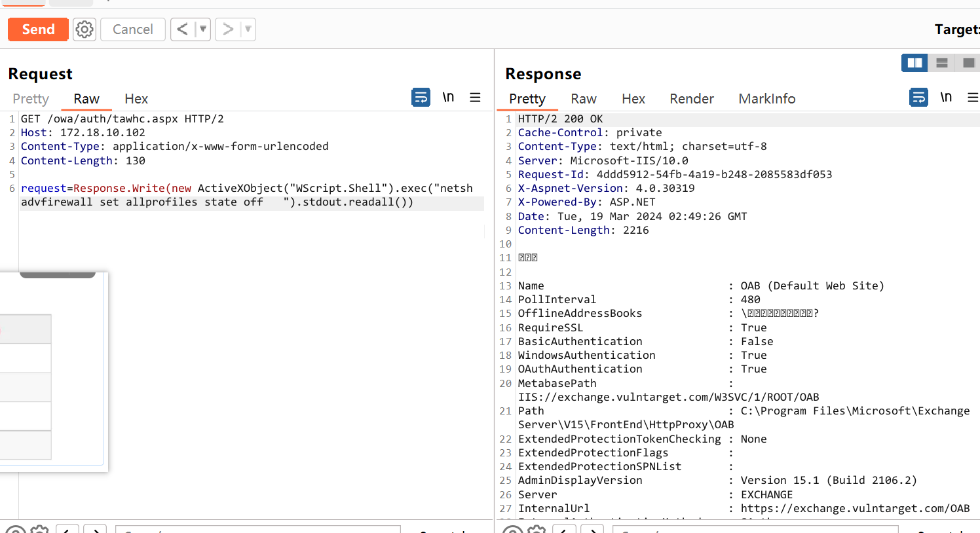Click the BasicAuthentication : False line
The height and width of the screenshot is (533, 980).
point(646,342)
